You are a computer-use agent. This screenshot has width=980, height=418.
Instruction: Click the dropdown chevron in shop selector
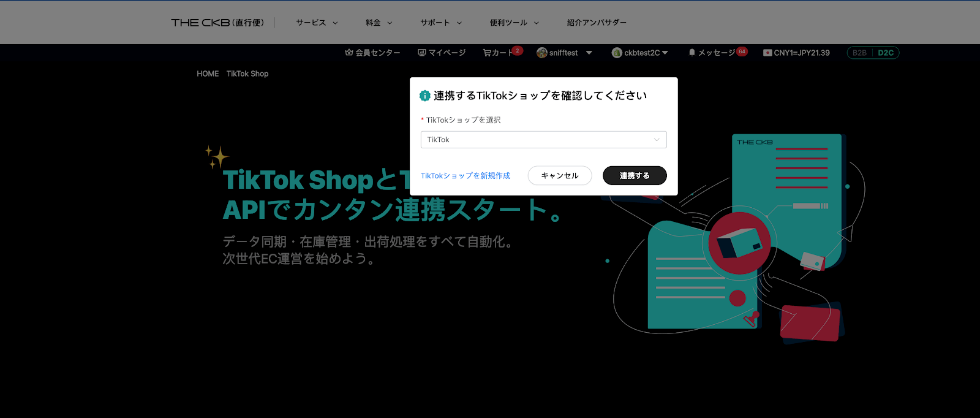point(657,140)
